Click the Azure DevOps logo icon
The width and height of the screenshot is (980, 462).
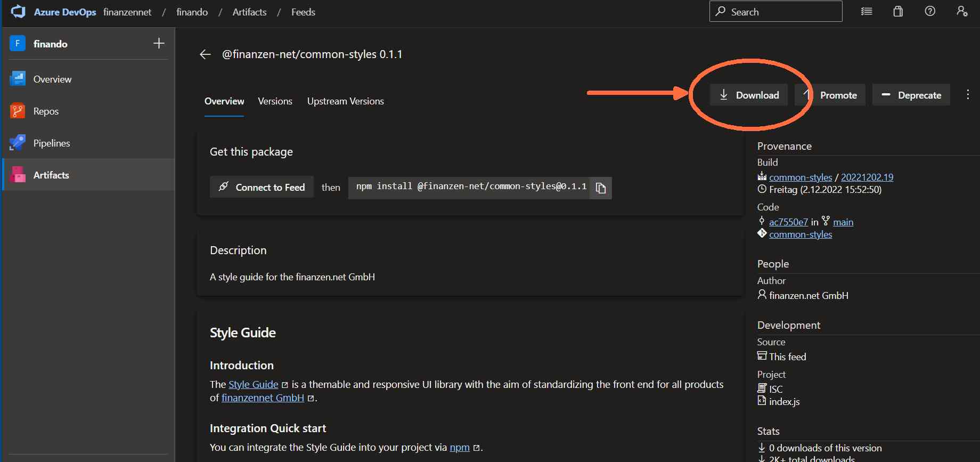pyautogui.click(x=18, y=12)
